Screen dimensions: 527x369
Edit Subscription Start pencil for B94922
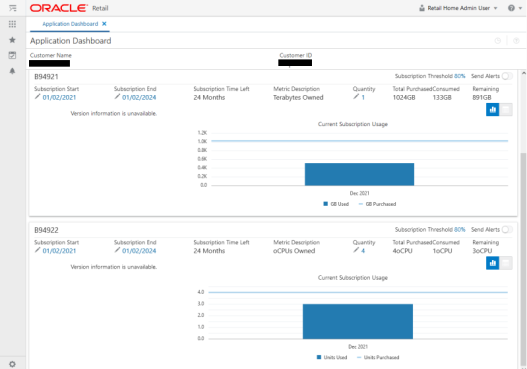37,250
